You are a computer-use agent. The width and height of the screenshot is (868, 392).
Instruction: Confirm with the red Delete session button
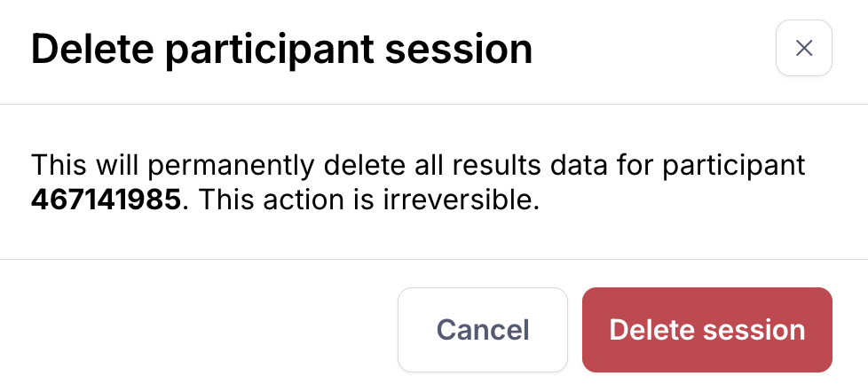706,330
